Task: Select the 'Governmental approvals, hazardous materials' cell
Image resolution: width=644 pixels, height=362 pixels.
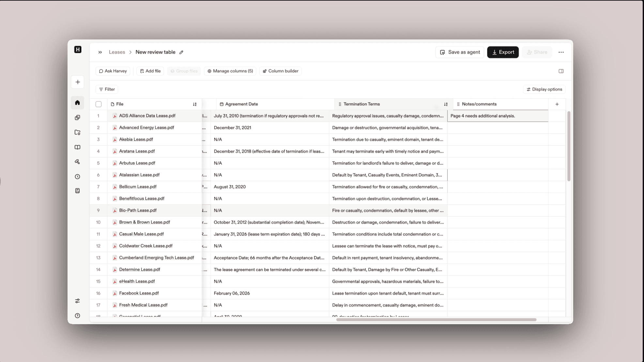Action: (x=388, y=282)
